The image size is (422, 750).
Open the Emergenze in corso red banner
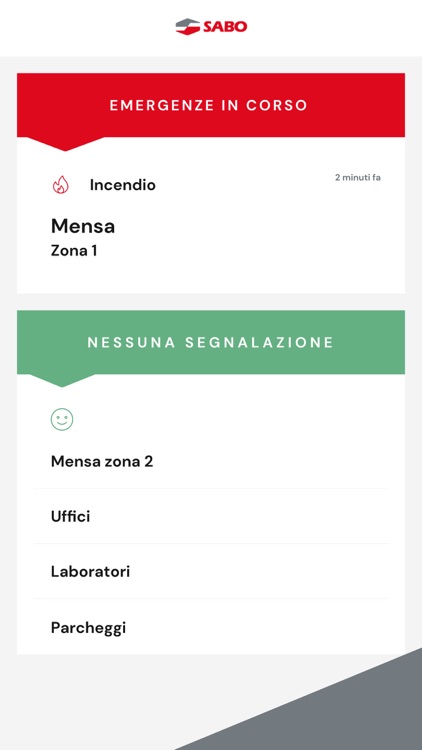pyautogui.click(x=211, y=105)
